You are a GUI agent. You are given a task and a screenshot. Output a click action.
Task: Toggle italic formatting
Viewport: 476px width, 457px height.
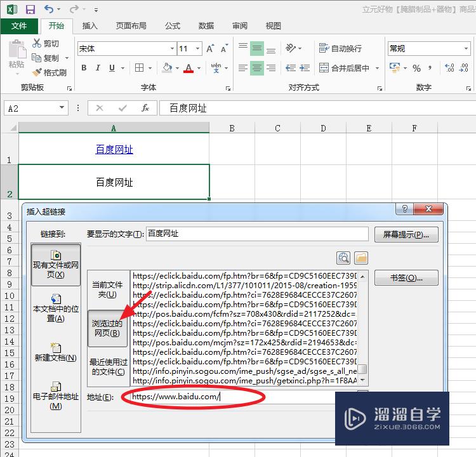[x=98, y=68]
